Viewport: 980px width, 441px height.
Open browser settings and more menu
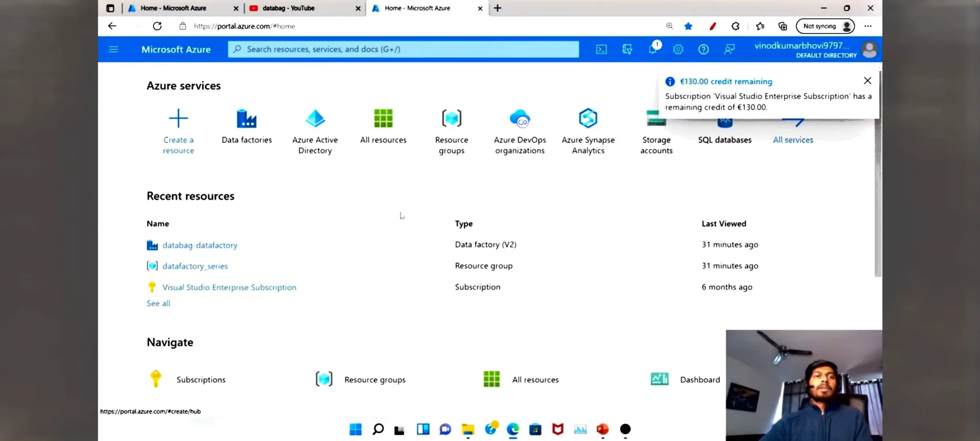coord(868,26)
